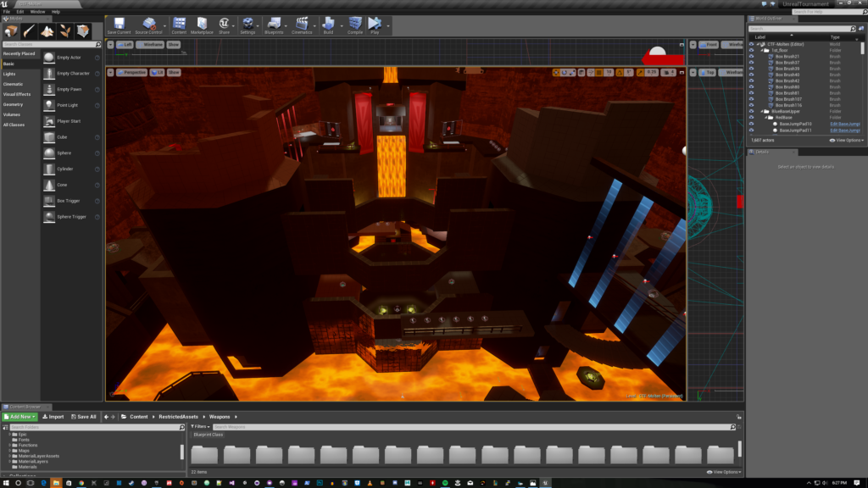Viewport: 868px width, 488px height.
Task: Click the RestrictedAssets breadcrumb path
Action: click(x=178, y=417)
